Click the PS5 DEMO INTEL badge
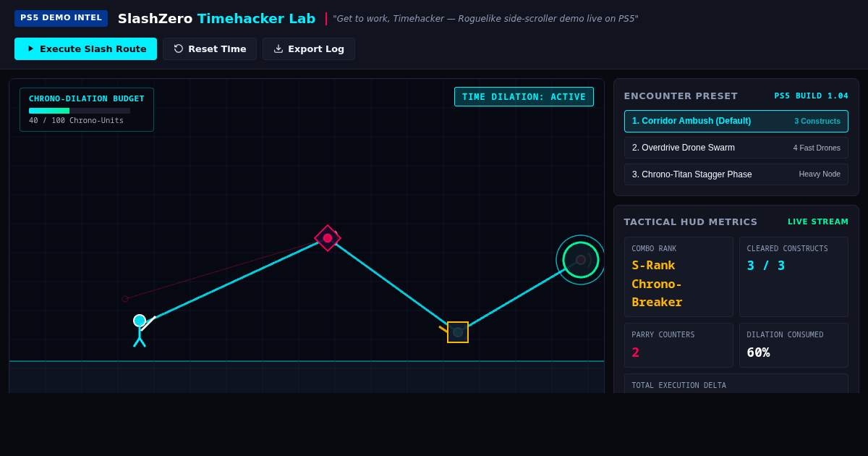This screenshot has width=868, height=456. click(61, 18)
